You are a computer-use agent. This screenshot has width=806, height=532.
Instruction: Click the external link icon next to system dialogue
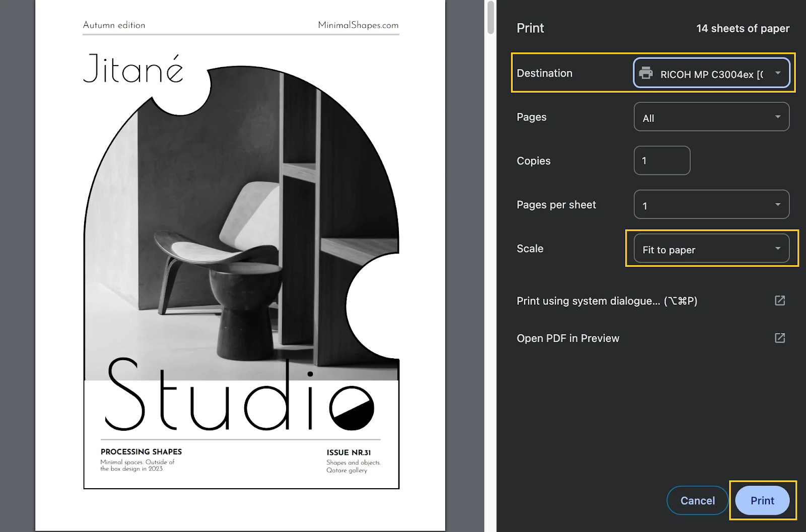(779, 300)
